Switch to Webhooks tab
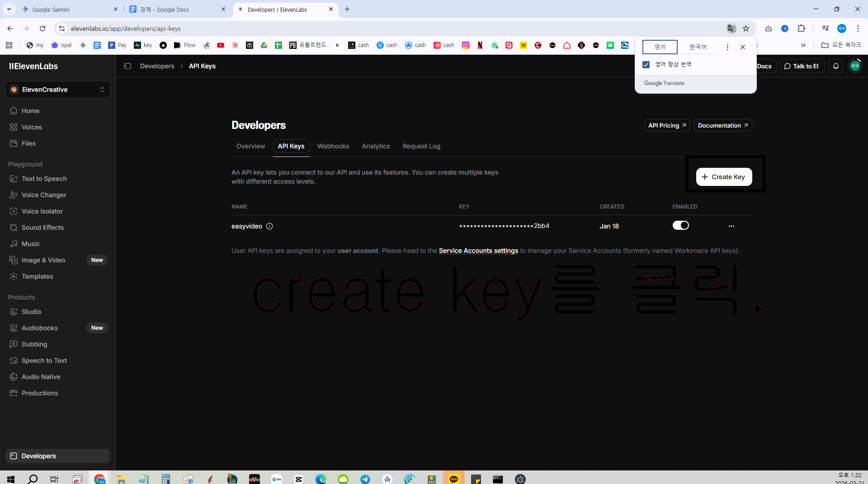 coord(333,146)
